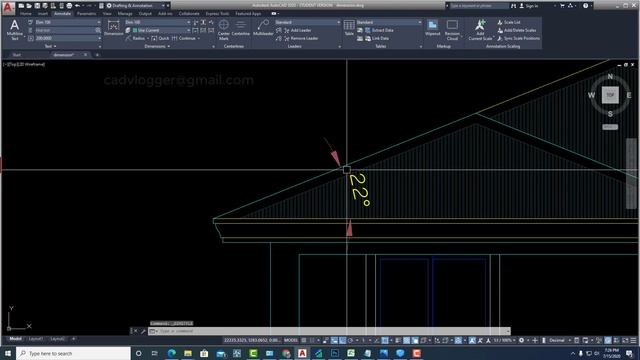This screenshot has width=640, height=360.
Task: Click the Extract Data tool
Action: pyautogui.click(x=379, y=30)
